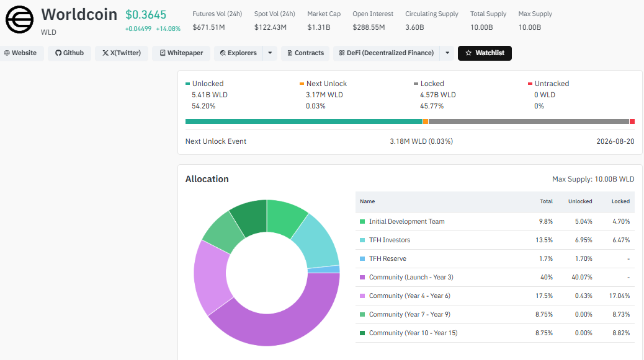Click the 4.57B WLD locked amount
644x360 pixels.
[x=438, y=95]
